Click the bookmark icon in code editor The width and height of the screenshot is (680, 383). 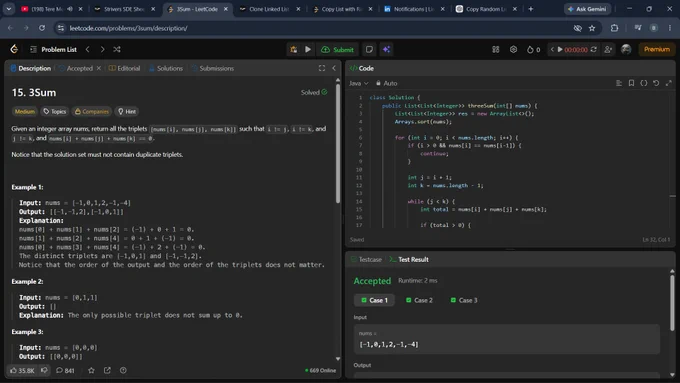[631, 83]
